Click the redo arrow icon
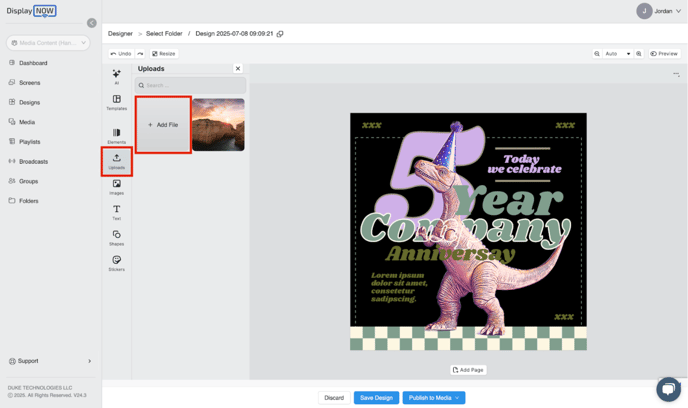This screenshot has height=408, width=688. point(140,54)
